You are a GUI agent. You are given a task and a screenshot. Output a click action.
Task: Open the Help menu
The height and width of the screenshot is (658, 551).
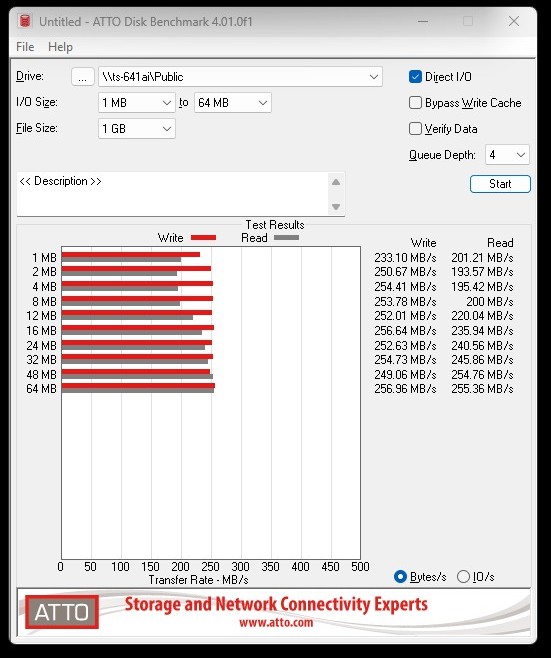coord(60,47)
